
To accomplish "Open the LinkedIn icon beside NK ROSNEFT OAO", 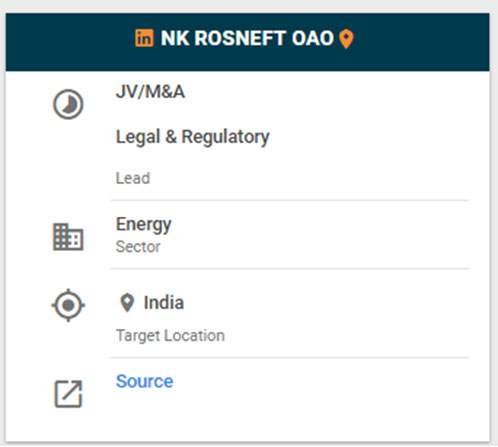I will point(144,38).
